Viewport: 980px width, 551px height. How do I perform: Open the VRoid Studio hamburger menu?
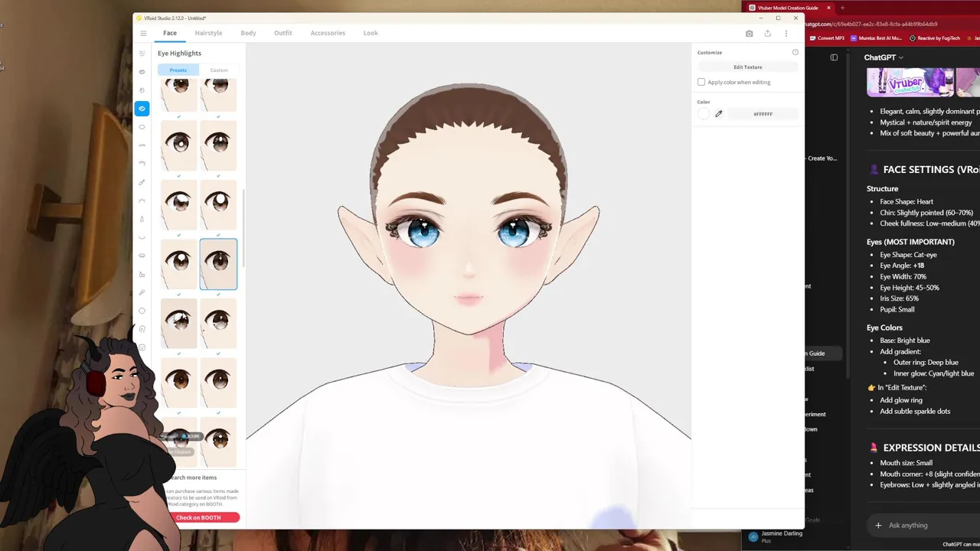(x=143, y=33)
